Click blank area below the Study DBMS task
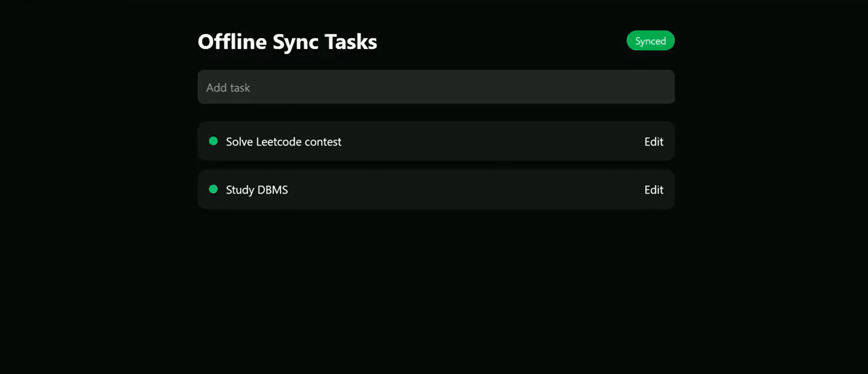868x374 pixels. coord(435,281)
